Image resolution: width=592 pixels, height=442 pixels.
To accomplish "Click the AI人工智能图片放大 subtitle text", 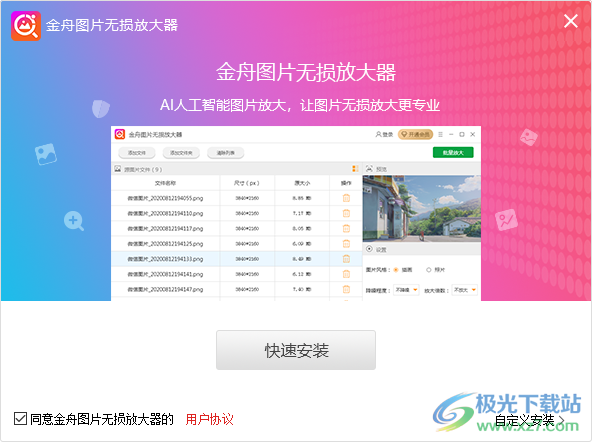I will click(x=300, y=105).
